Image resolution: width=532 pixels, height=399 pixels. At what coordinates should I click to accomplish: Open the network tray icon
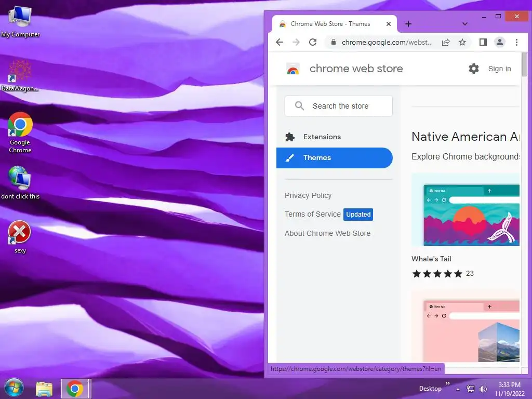pyautogui.click(x=471, y=389)
